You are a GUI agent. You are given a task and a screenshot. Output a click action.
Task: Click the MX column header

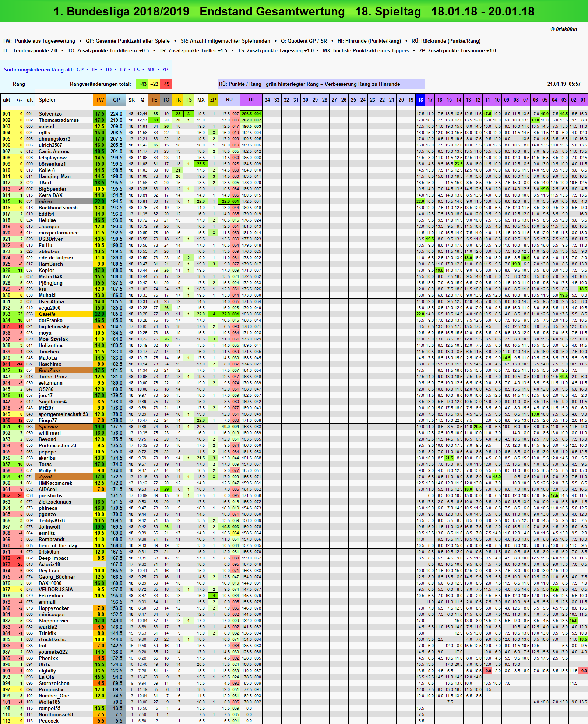tap(201, 100)
